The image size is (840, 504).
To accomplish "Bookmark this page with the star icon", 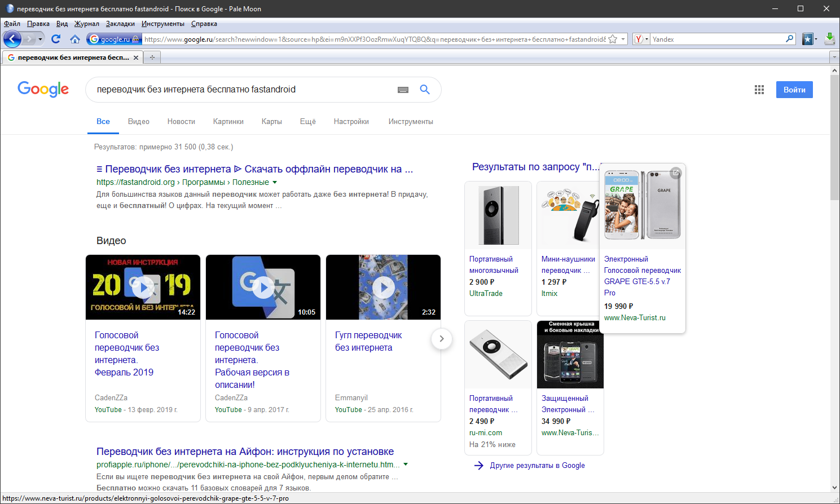I will (613, 39).
